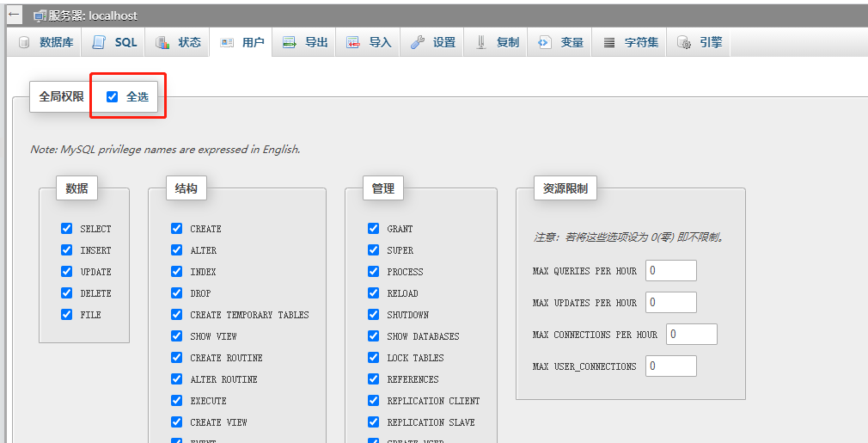
Task: Uncheck the UPDATE privilege
Action: click(x=67, y=271)
